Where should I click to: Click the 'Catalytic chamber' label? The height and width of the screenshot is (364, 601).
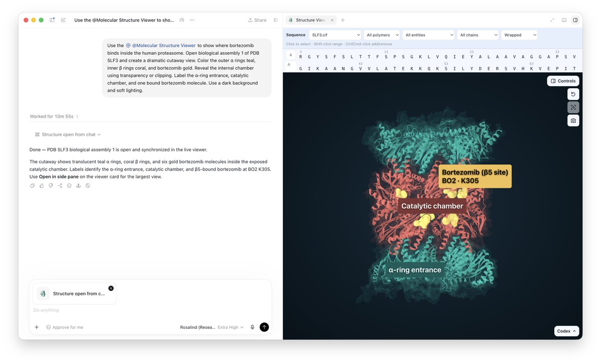click(432, 206)
